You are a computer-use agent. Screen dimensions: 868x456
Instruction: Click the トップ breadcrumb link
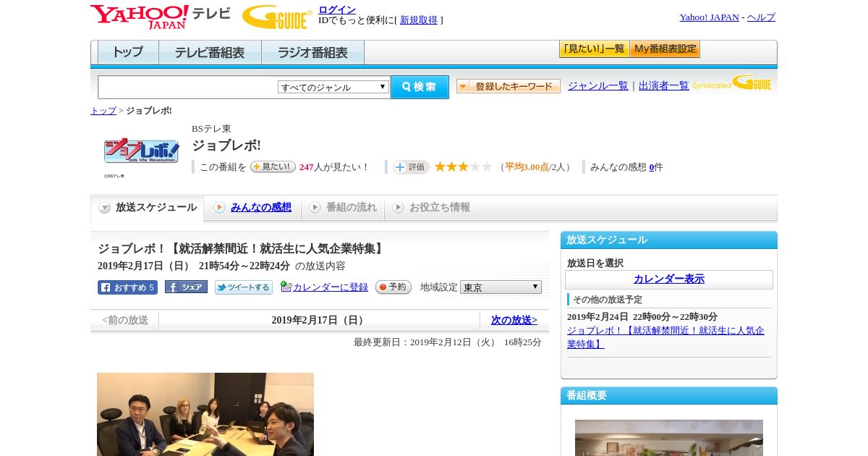coord(103,111)
